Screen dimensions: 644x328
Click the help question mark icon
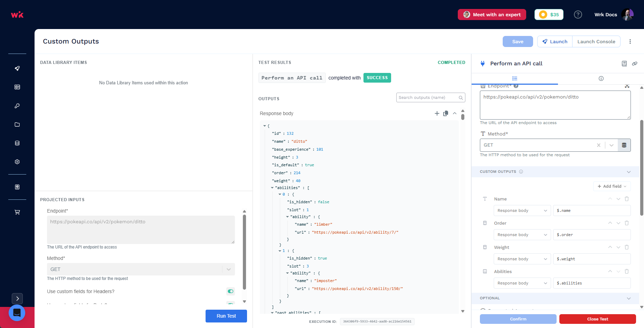[x=578, y=15]
